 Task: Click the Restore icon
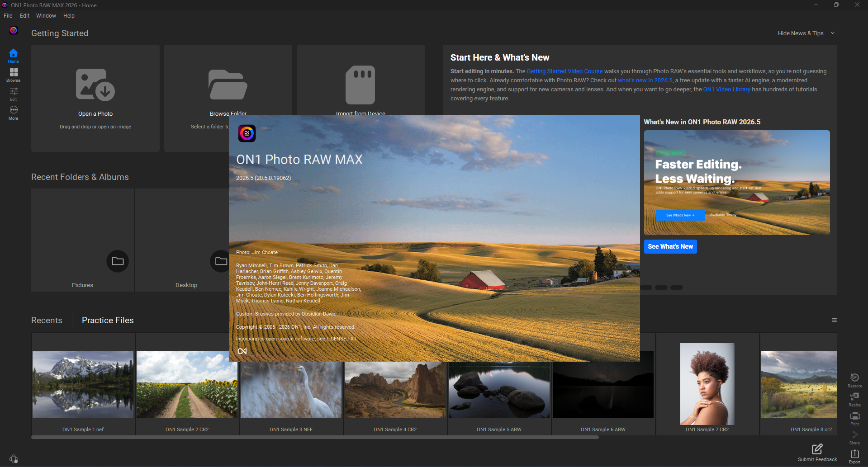[x=854, y=380]
